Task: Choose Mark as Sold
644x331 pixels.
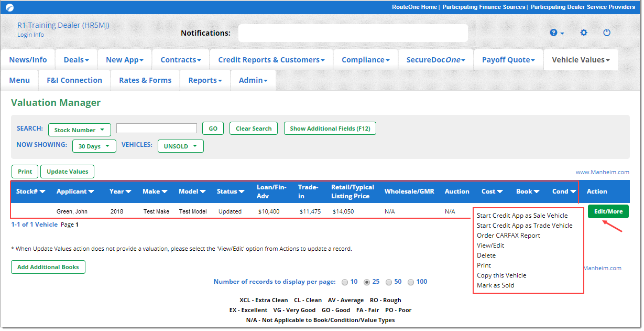Action: [496, 285]
